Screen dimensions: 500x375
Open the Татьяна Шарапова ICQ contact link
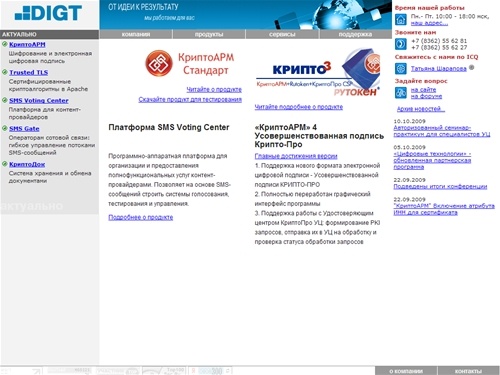[439, 68]
